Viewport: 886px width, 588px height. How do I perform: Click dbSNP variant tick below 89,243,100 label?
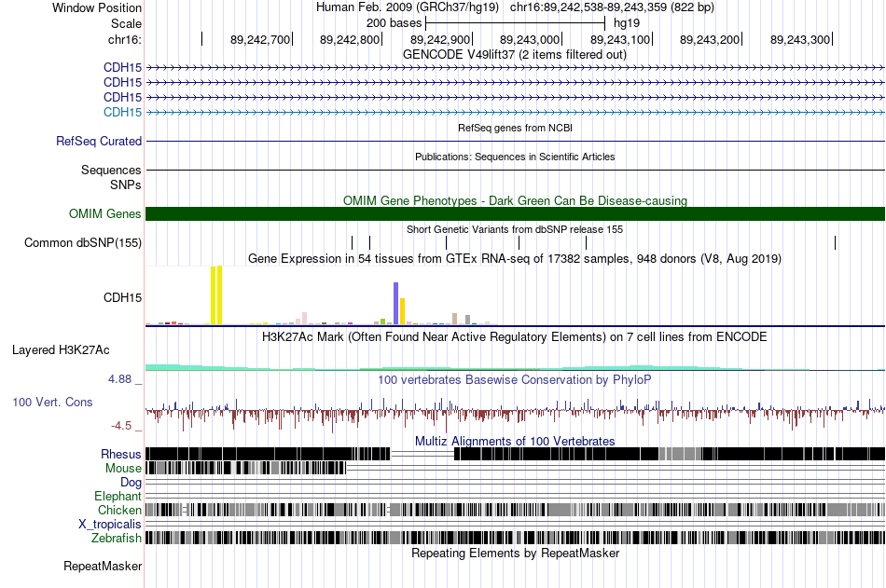point(586,243)
